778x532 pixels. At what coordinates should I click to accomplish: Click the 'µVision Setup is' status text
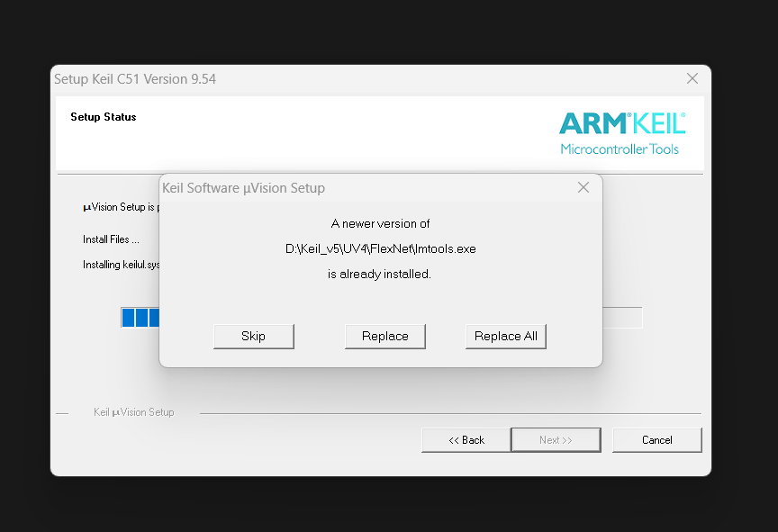coord(119,207)
